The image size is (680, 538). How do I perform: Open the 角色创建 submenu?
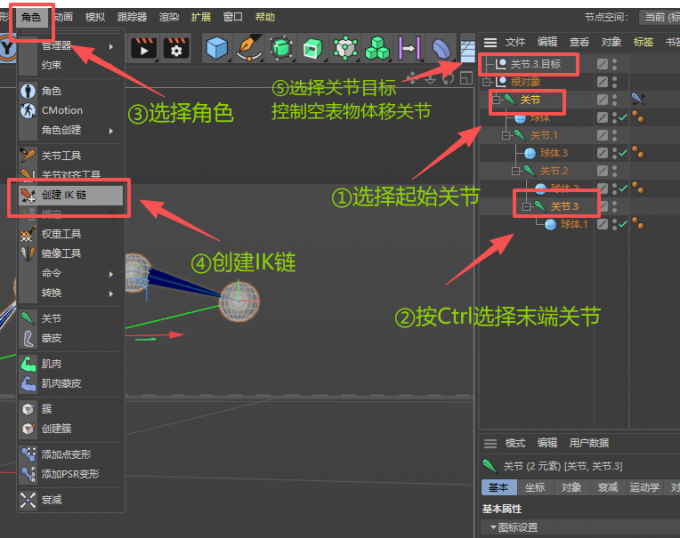tap(70, 130)
